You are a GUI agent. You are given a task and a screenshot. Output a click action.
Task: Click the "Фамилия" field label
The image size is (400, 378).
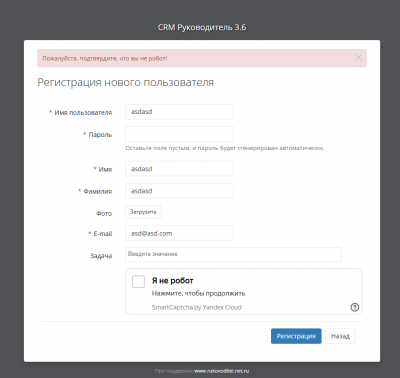pyautogui.click(x=98, y=191)
